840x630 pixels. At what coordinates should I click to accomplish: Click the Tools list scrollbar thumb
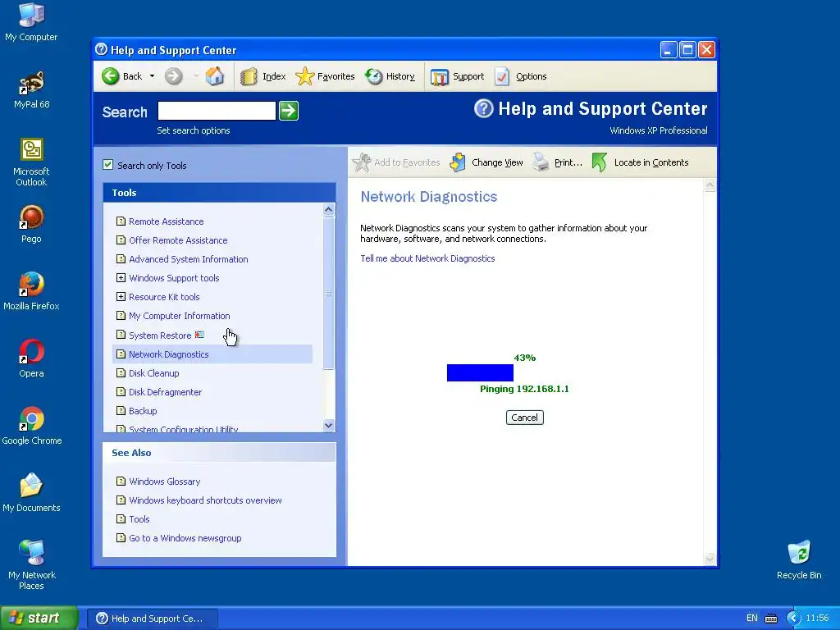[329, 293]
